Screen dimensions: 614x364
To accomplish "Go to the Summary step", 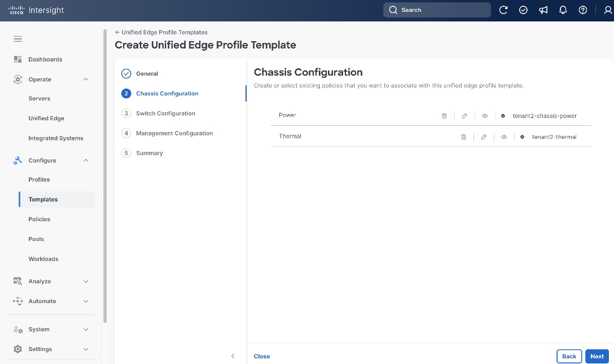I will tap(150, 153).
